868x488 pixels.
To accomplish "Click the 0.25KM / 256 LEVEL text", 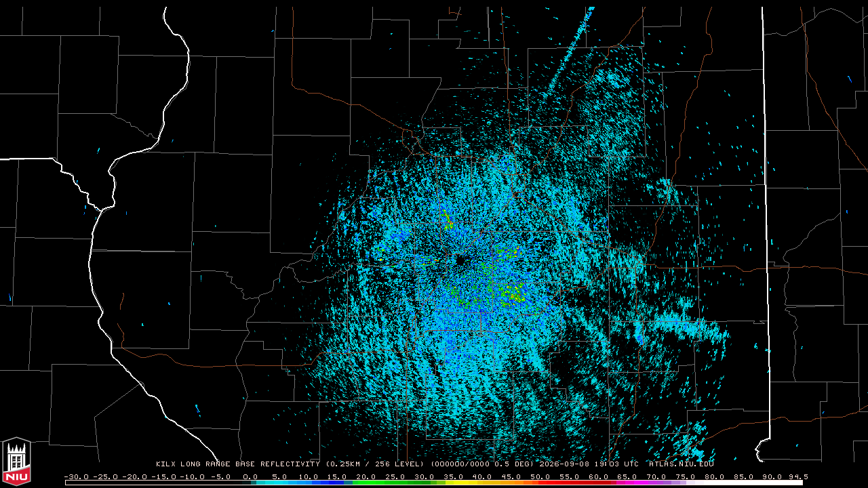I will click(x=374, y=464).
